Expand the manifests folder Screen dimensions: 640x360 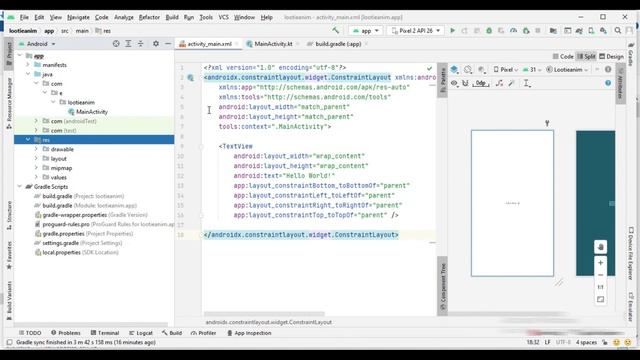28,65
